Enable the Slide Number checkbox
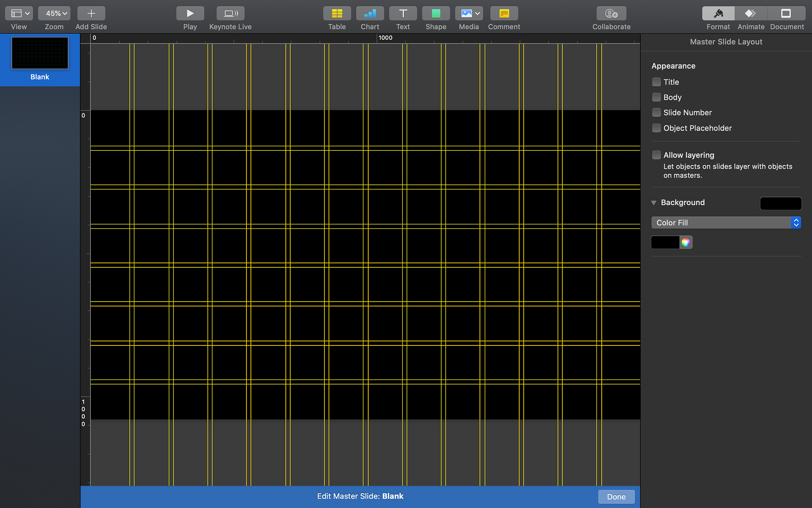Screen dimensions: 812x508 [x=657, y=113]
